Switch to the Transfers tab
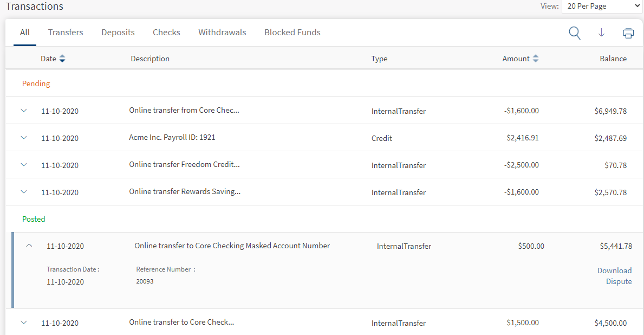This screenshot has height=335, width=644. coord(66,33)
